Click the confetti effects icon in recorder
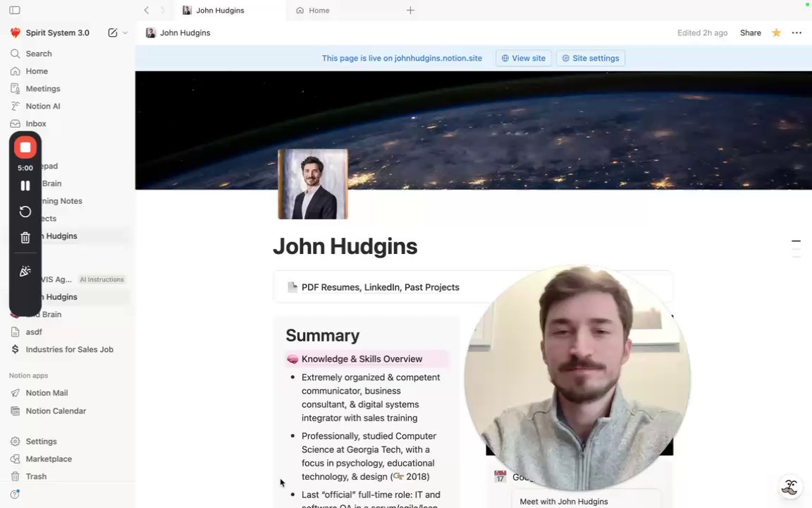 (x=25, y=271)
